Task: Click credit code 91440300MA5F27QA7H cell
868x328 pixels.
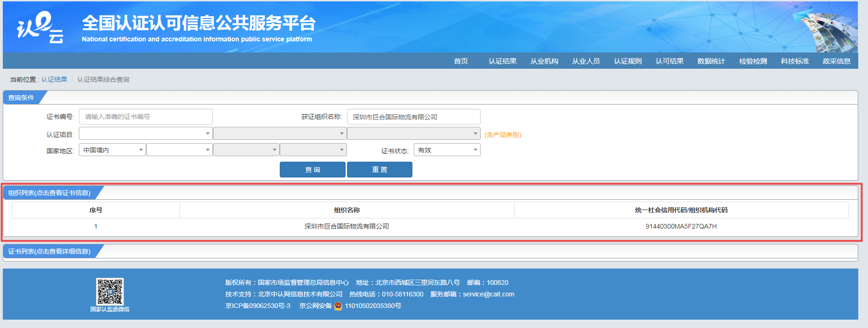Action: [681, 226]
